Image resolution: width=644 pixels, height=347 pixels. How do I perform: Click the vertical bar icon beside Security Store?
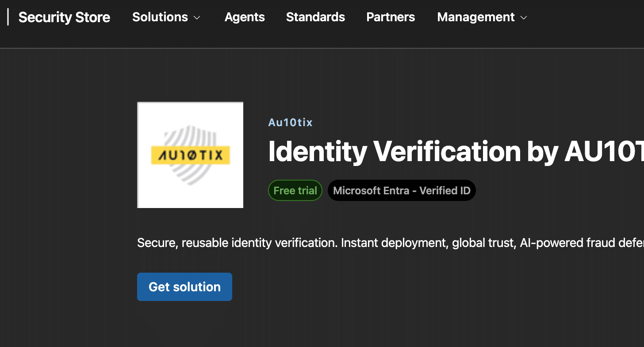click(x=8, y=17)
